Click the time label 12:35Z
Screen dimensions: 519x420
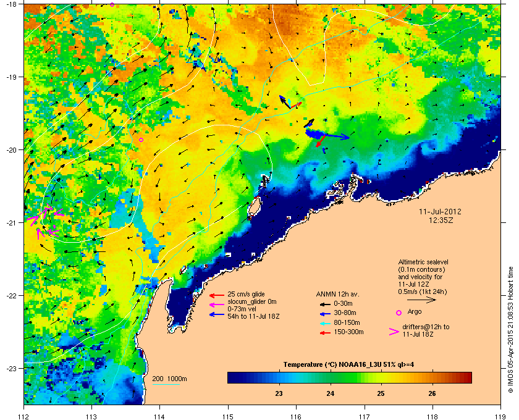coord(441,220)
